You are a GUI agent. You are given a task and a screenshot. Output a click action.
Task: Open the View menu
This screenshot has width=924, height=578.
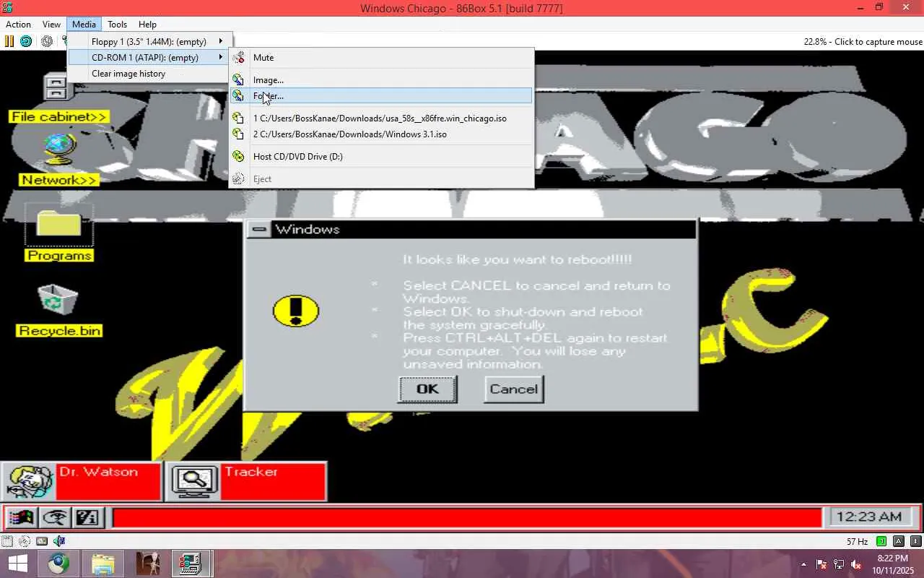pos(51,25)
